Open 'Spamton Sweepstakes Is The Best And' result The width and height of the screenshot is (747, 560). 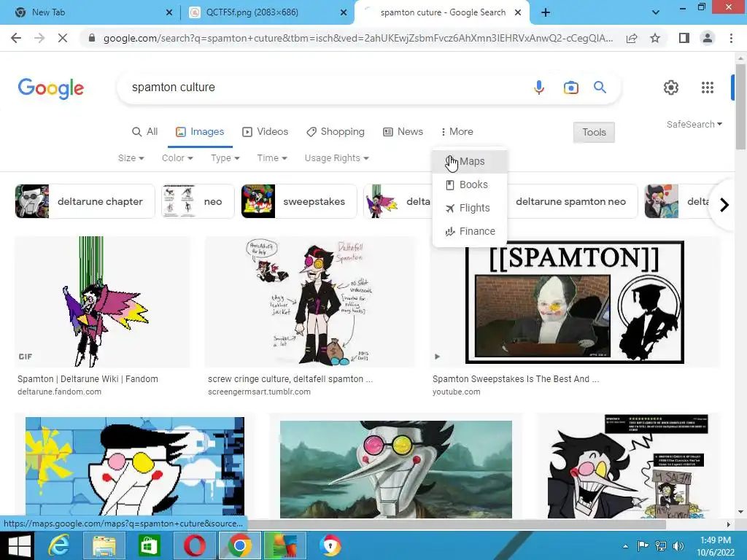coord(516,379)
